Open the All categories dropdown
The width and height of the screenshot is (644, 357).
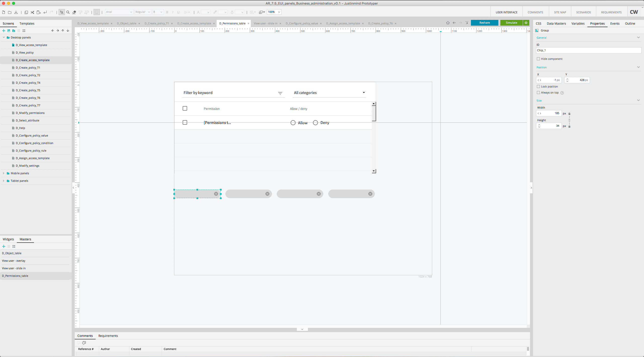coord(329,93)
